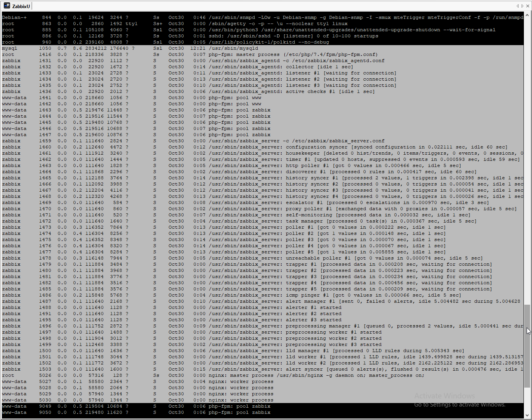The width and height of the screenshot is (532, 420).
Task: Click 'unreachable poller #1' process text
Action: coord(318,258)
